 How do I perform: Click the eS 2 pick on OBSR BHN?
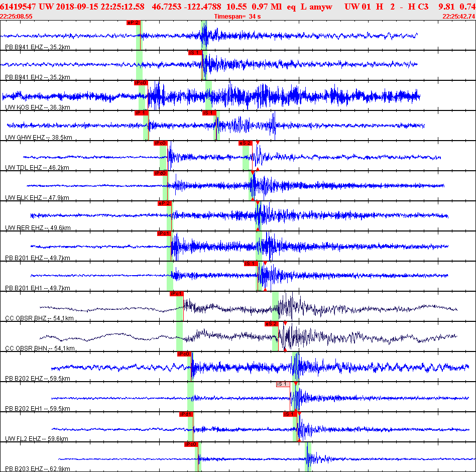(x=272, y=324)
